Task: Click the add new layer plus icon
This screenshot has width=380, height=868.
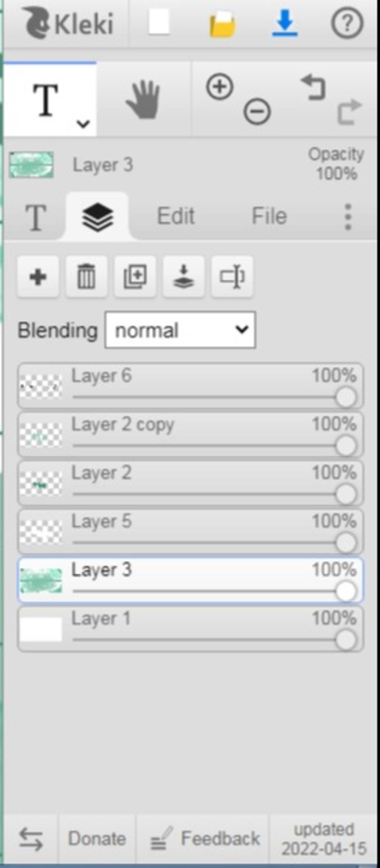Action: click(x=38, y=277)
